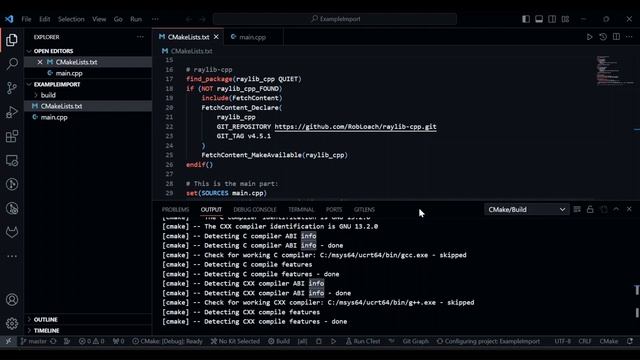Open the hidden menu items ellipsis in menu bar
The image size is (640, 360).
(155, 19)
